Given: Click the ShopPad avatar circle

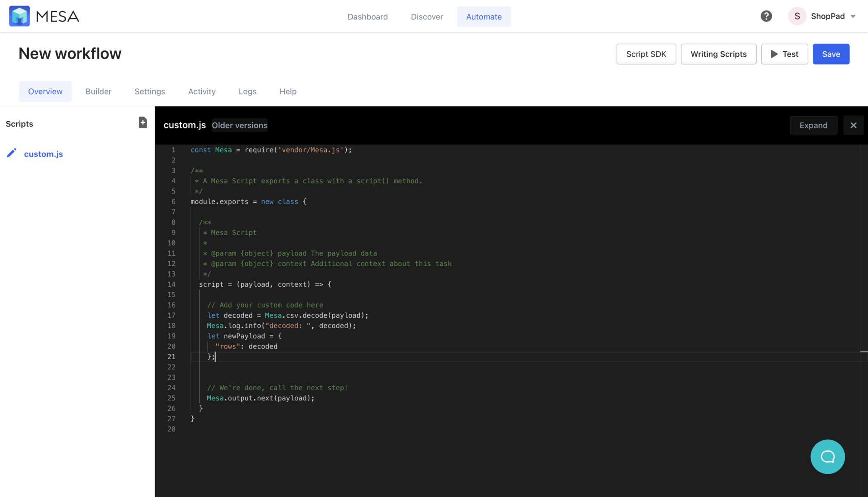Looking at the screenshot, I should [x=797, y=16].
